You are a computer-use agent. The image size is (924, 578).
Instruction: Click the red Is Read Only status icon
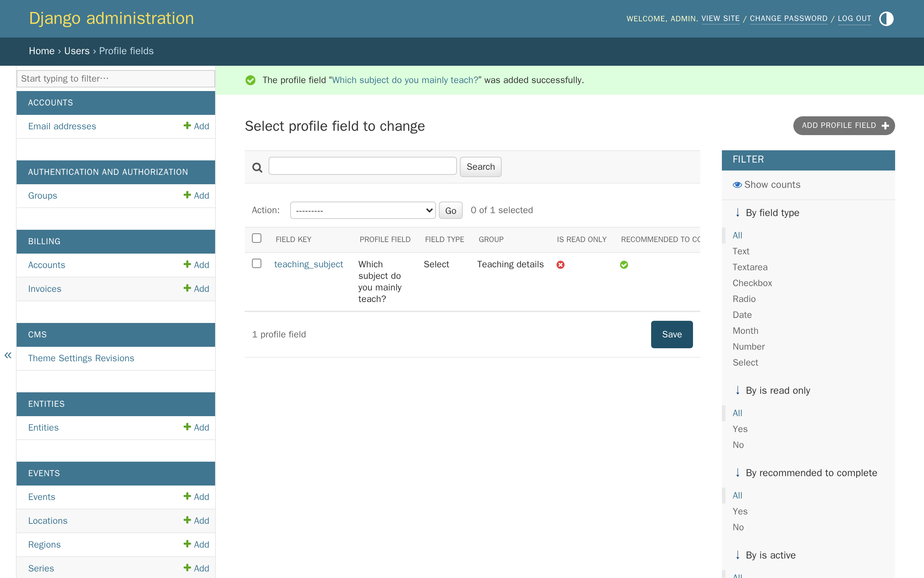(561, 264)
